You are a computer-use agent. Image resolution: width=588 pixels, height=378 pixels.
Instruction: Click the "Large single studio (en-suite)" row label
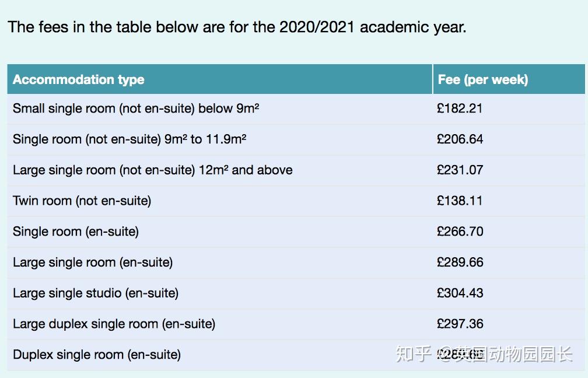[96, 293]
